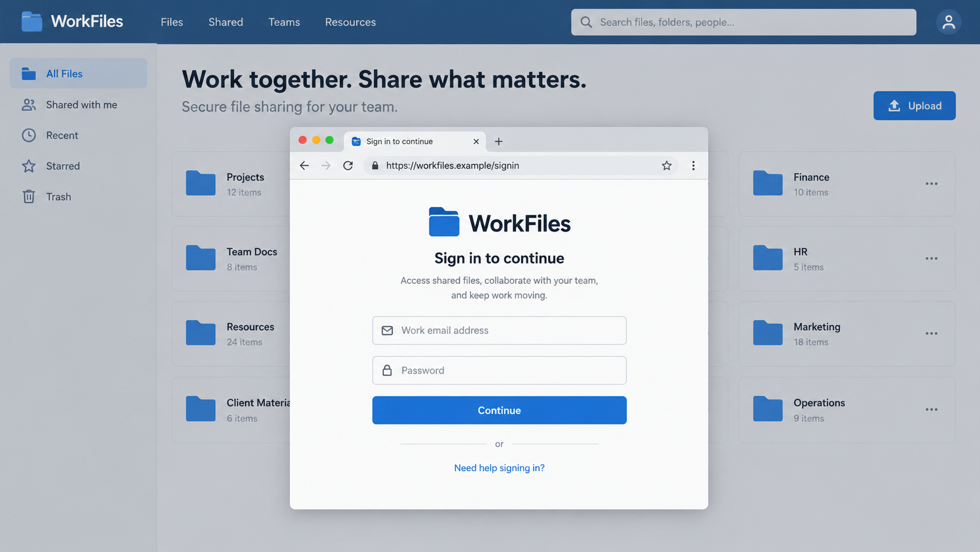
Task: Open Shared with me in the sidebar
Action: tap(79, 104)
